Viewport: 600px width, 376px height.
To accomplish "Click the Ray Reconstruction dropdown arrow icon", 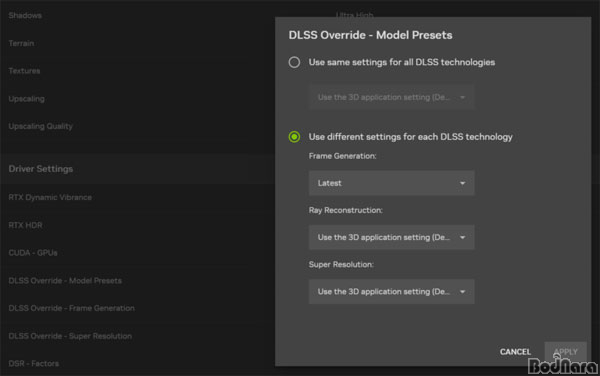I will [x=462, y=238].
